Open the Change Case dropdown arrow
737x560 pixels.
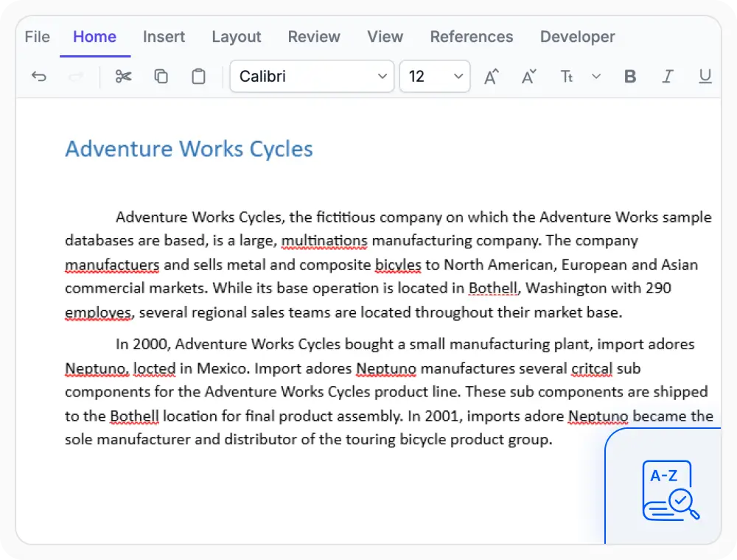pyautogui.click(x=596, y=76)
